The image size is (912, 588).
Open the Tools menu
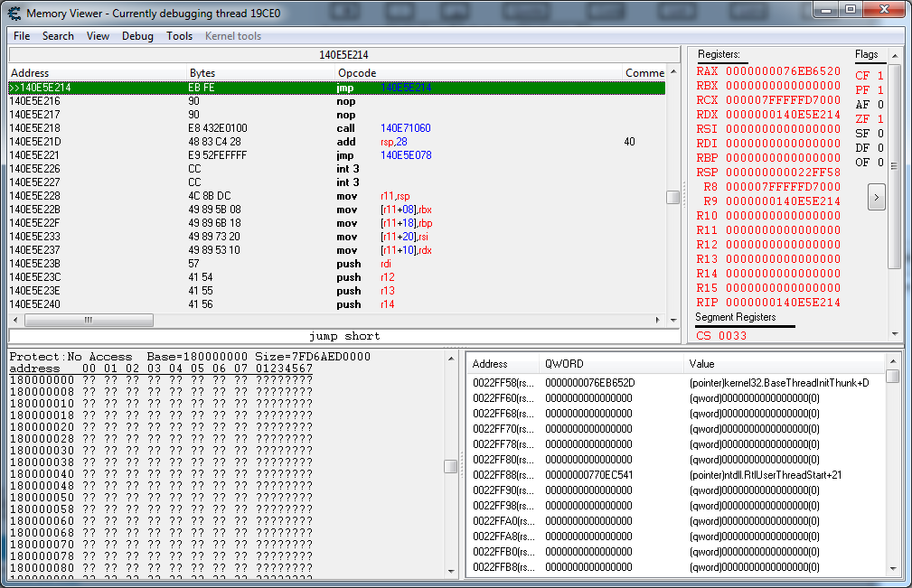179,36
